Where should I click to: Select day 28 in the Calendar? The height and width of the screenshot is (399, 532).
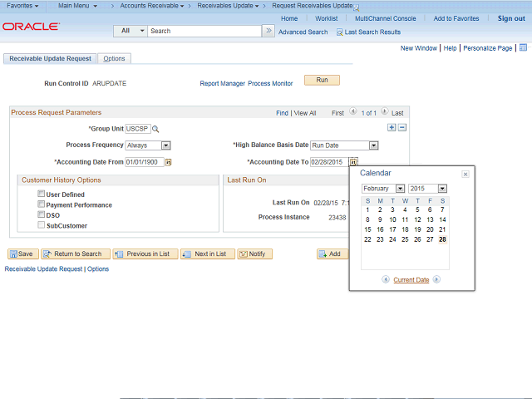tap(442, 239)
